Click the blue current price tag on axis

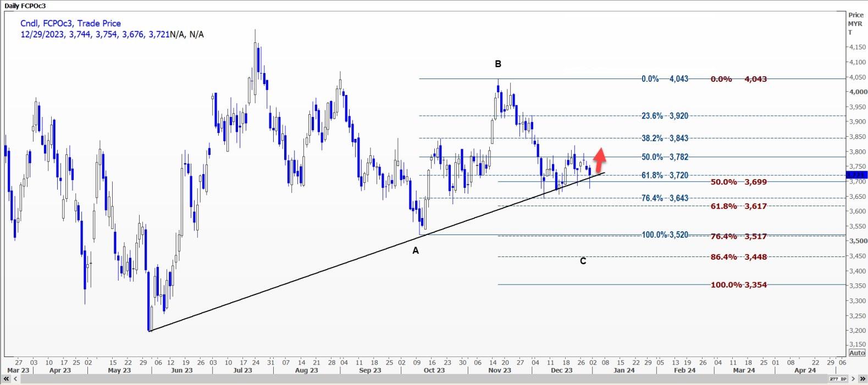pyautogui.click(x=857, y=175)
